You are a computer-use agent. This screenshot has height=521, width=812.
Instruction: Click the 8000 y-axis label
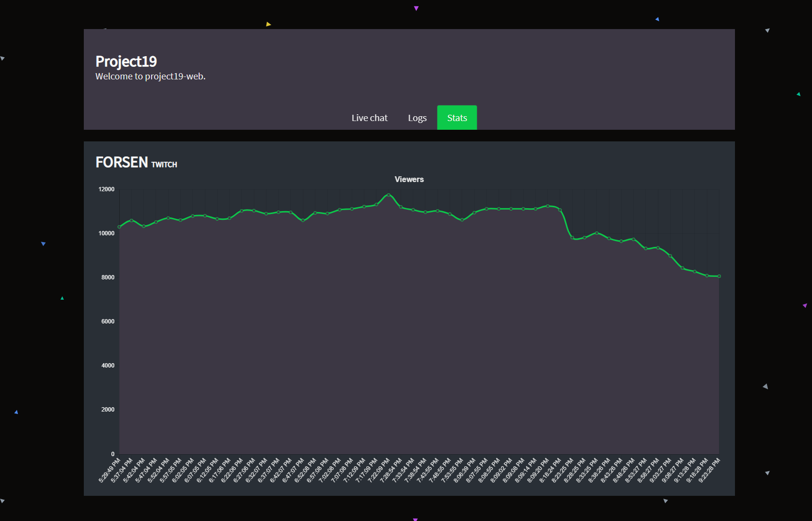108,277
